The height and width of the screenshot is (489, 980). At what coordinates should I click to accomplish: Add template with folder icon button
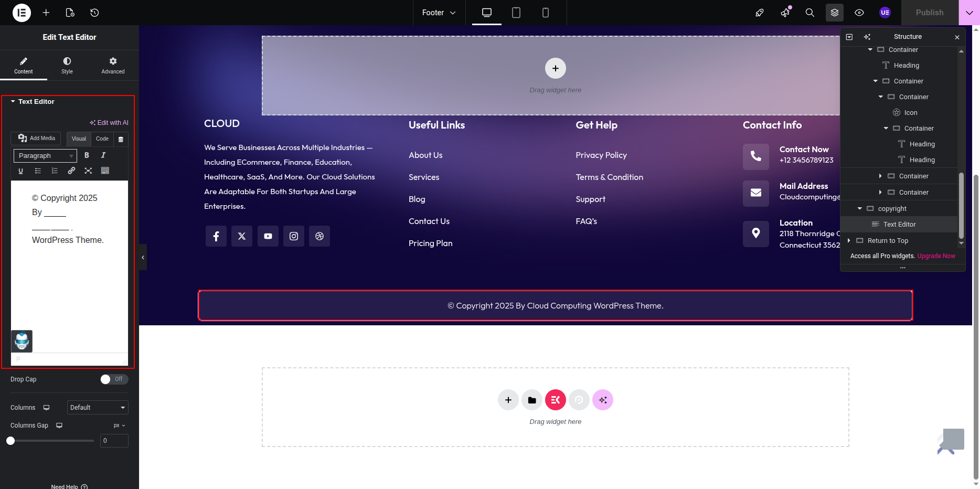pos(532,400)
